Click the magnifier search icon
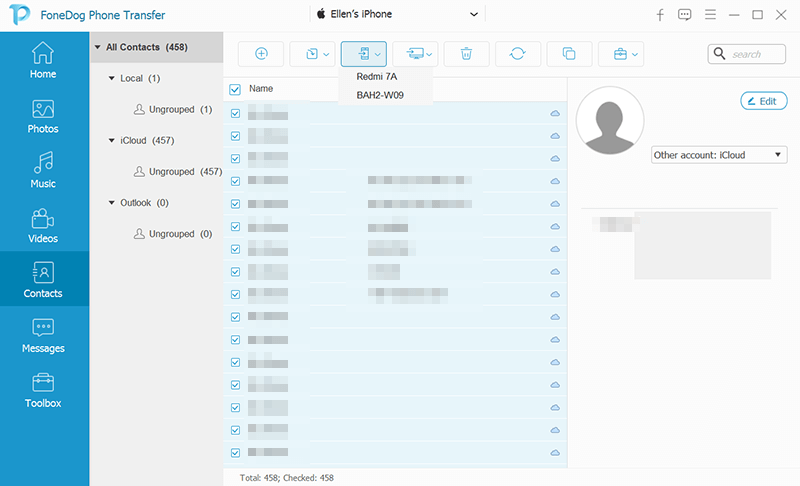The height and width of the screenshot is (486, 800). click(x=719, y=54)
